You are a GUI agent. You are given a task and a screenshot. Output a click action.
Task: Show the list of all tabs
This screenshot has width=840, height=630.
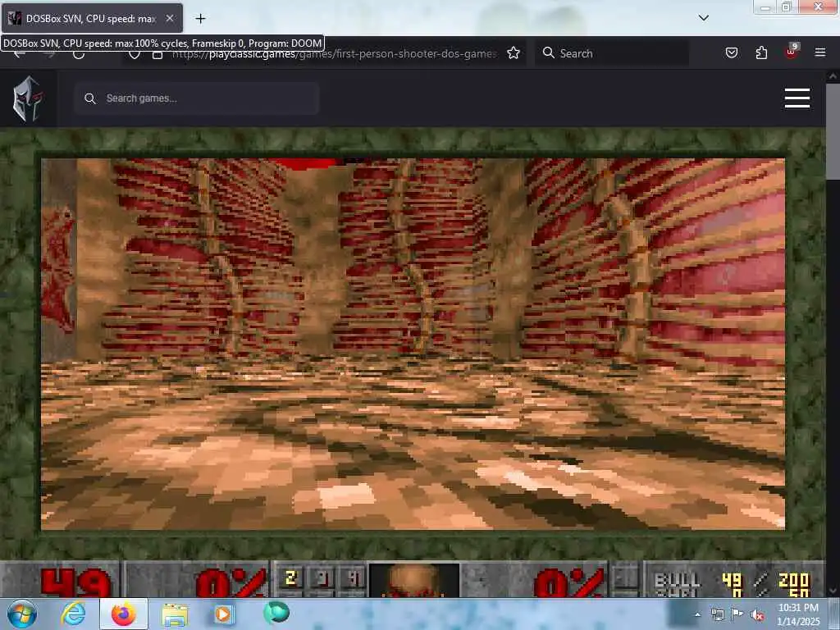click(x=703, y=18)
